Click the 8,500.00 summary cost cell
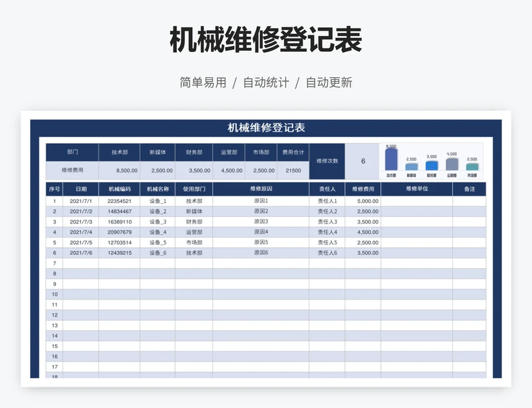532x408 pixels. pos(120,170)
